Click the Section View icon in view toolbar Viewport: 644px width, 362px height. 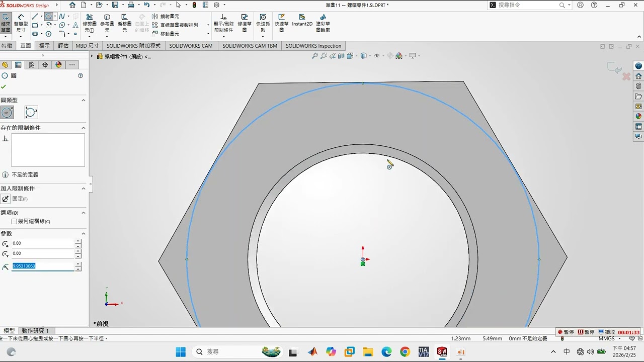pos(342,56)
